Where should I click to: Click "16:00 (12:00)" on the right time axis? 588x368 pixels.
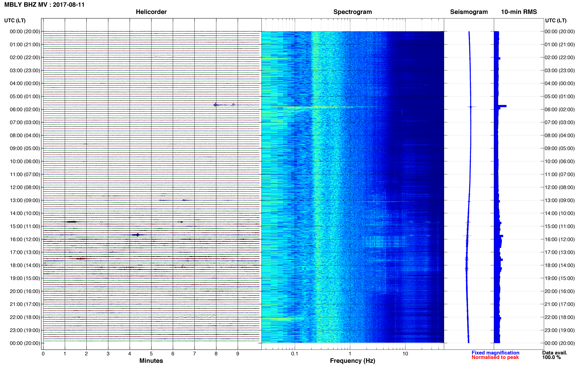560,239
